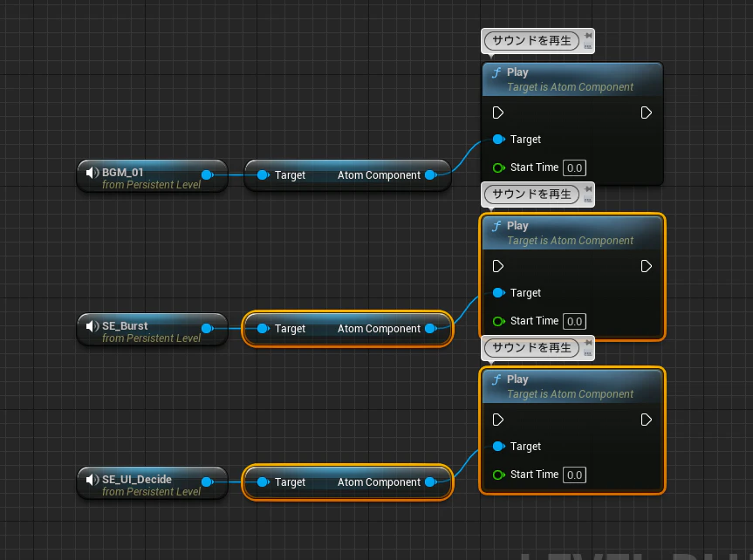Screen dimensions: 753x560
Task: Click the blue Target pin on middle Play node
Action: pos(499,293)
